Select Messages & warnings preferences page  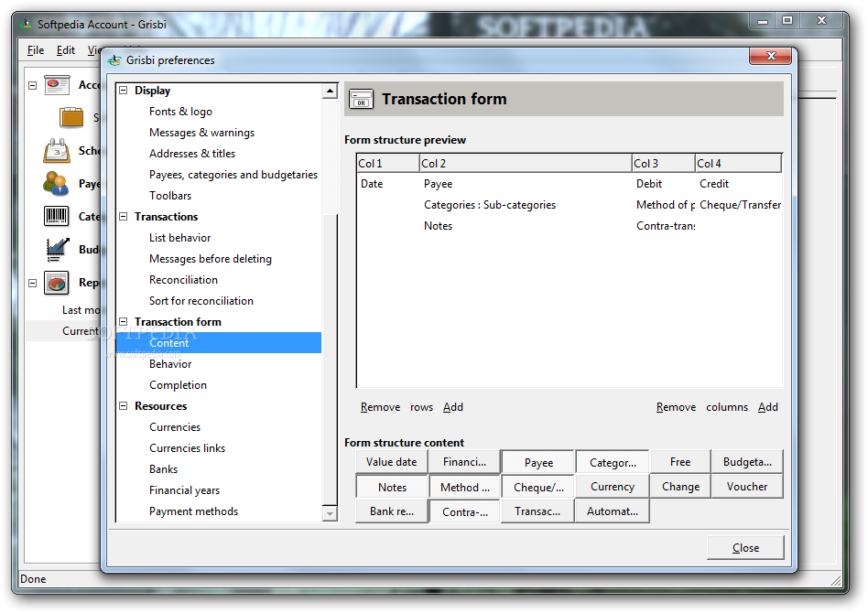(201, 133)
